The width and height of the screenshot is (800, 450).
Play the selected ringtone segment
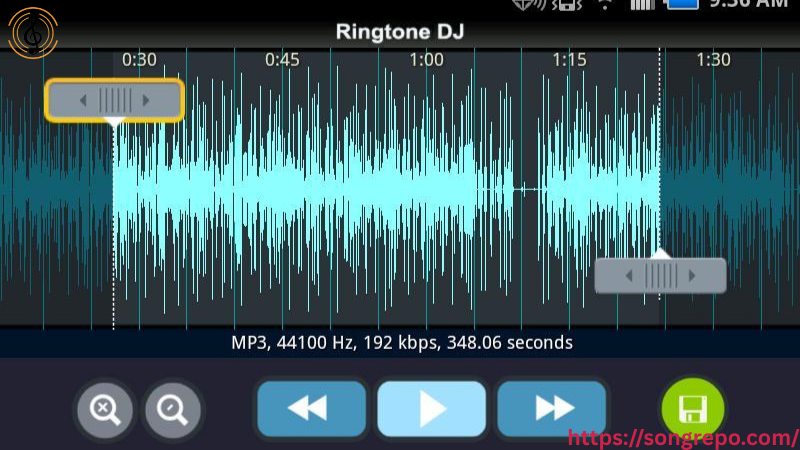(432, 409)
